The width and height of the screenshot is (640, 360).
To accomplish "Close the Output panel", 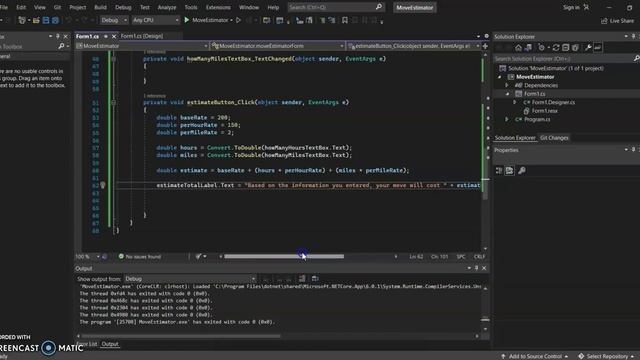I will [484, 268].
